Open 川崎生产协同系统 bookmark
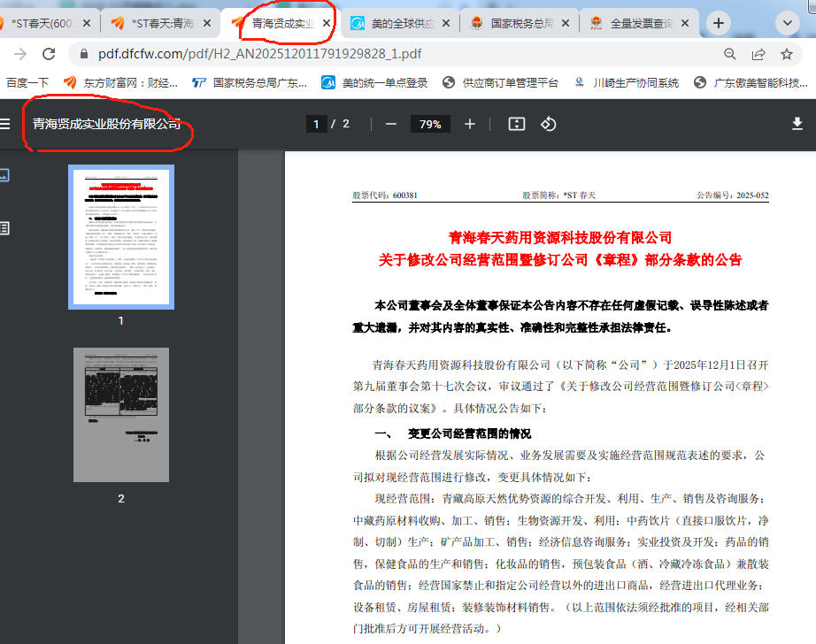816x644 pixels. (x=627, y=82)
